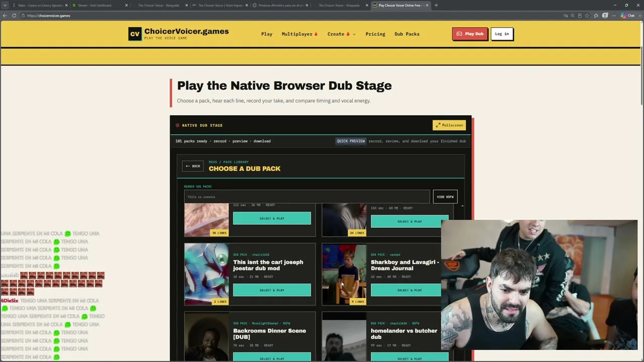Open the Sharkboy and Lavagirl thumbnail
644x362 pixels.
point(344,275)
